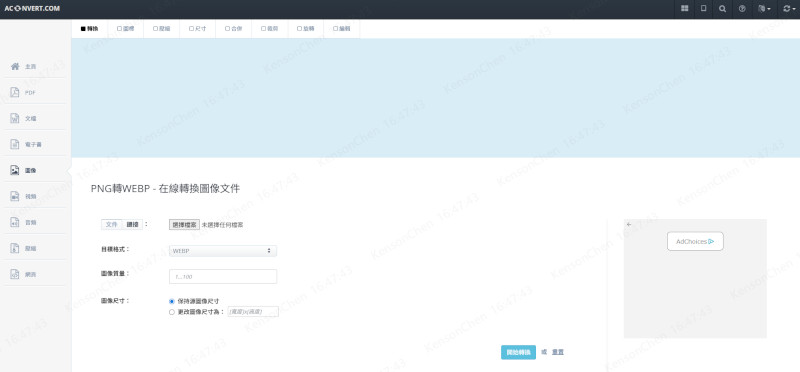Expand the refresh arrows dropdown in header

coord(788,9)
